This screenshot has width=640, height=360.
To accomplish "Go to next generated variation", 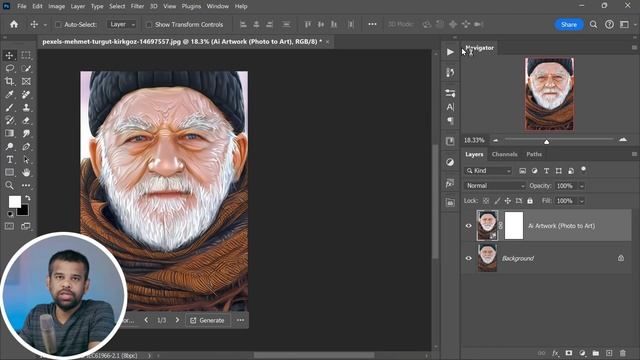I will click(177, 320).
